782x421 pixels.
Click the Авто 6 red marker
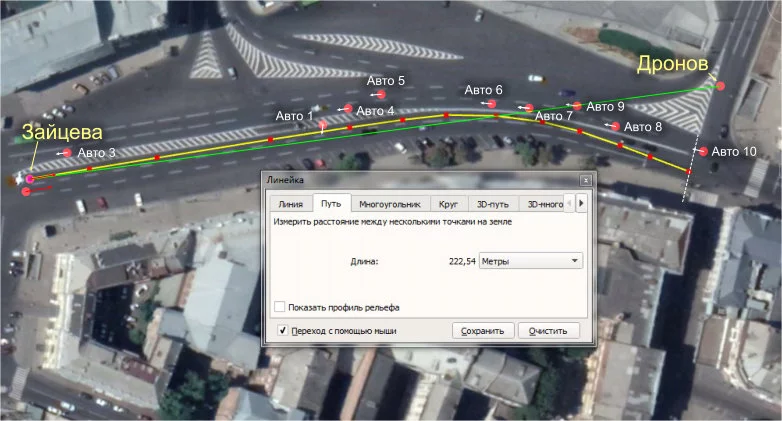[492, 104]
